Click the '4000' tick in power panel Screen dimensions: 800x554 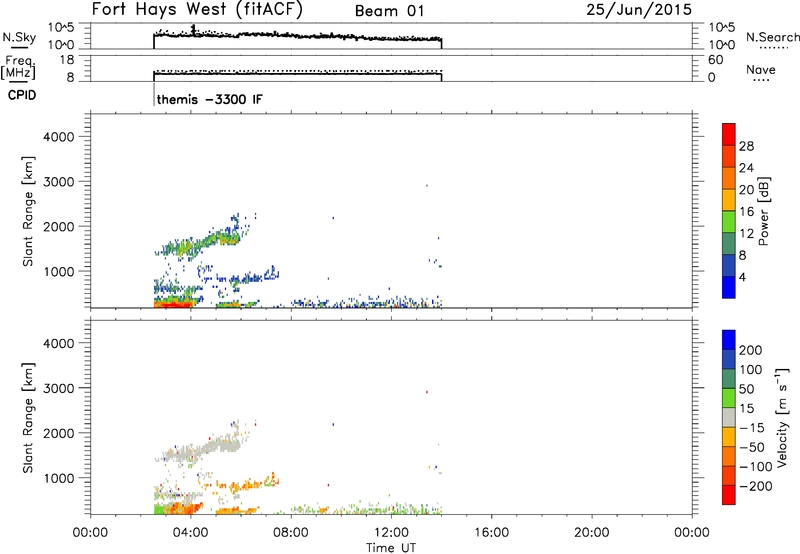click(x=59, y=137)
